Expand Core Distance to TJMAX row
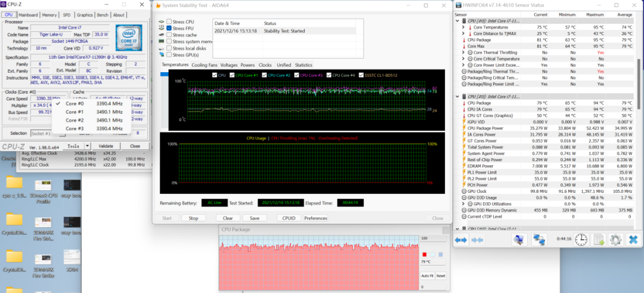Image resolution: width=644 pixels, height=293 pixels. click(463, 33)
